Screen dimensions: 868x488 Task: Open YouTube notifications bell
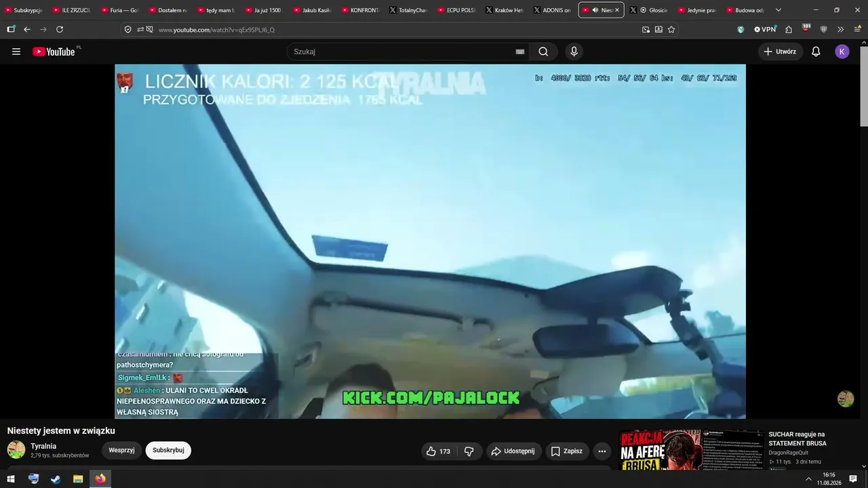(816, 52)
